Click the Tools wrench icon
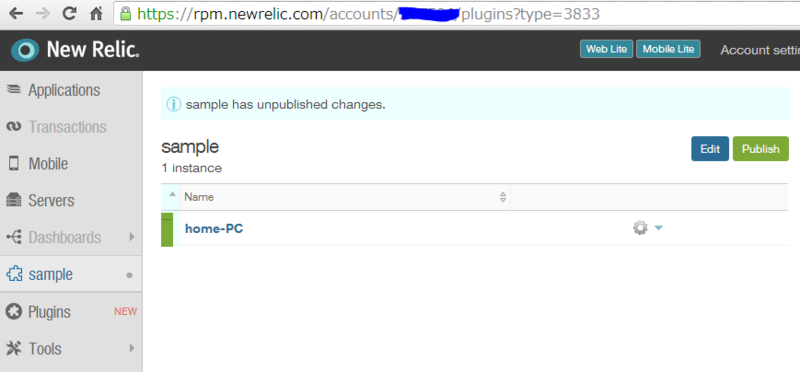The image size is (800, 372). tap(14, 349)
